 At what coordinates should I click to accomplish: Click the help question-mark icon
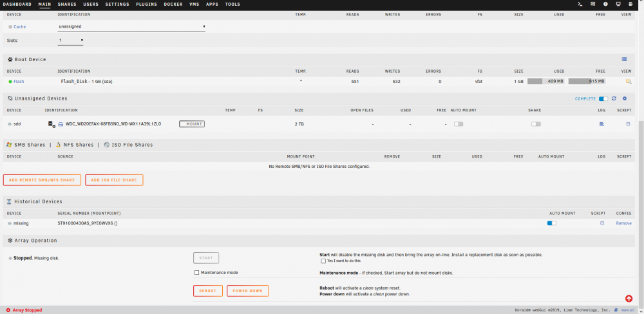click(x=605, y=4)
